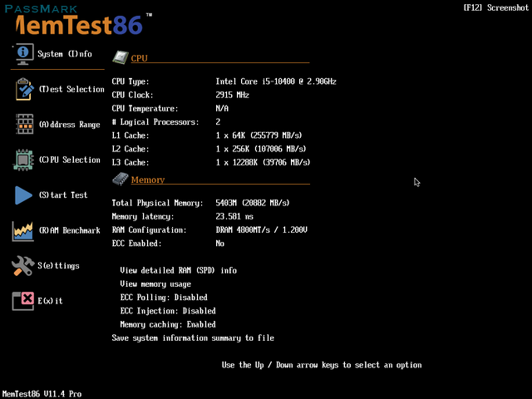Click the Memory section heading

click(x=148, y=180)
